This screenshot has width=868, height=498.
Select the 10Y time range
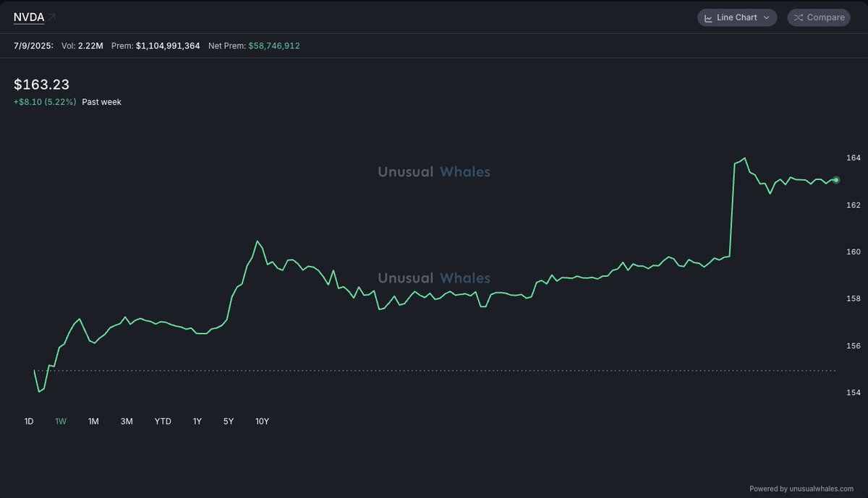point(262,421)
